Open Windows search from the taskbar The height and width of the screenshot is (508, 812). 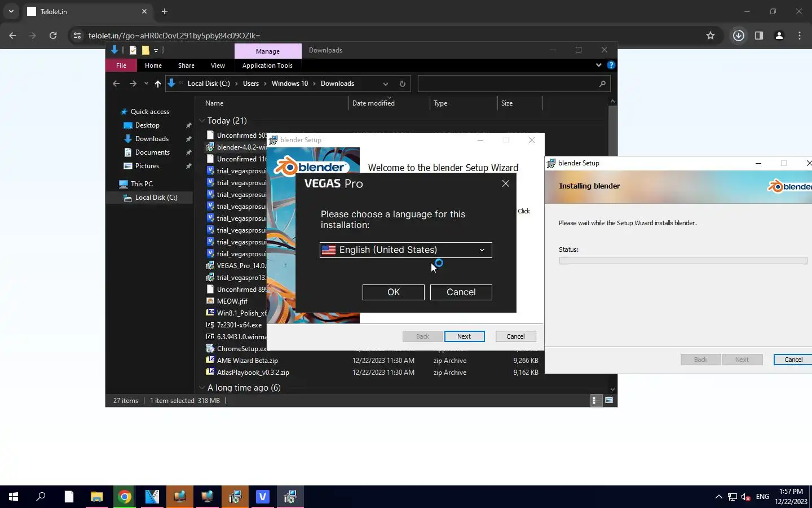coord(41,497)
